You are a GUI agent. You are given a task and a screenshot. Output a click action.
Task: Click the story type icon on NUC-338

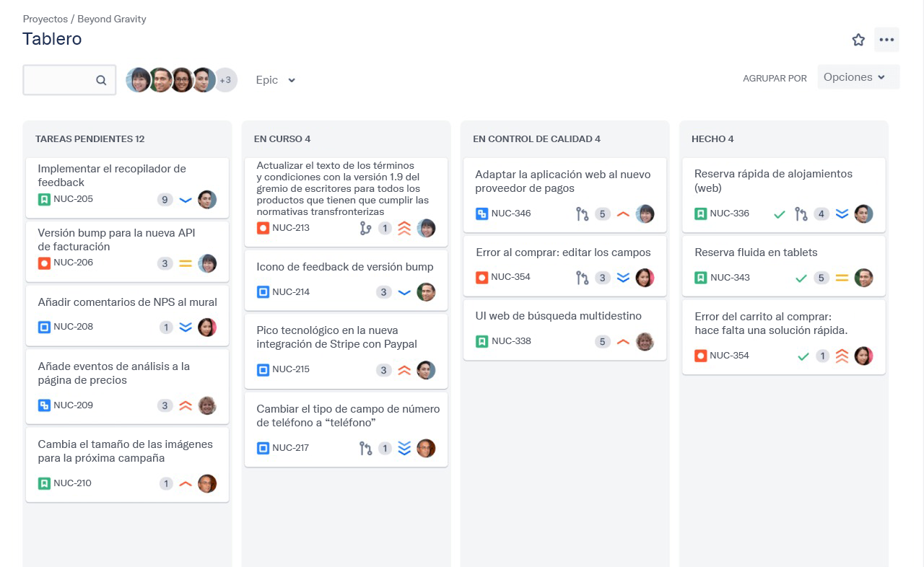(482, 341)
